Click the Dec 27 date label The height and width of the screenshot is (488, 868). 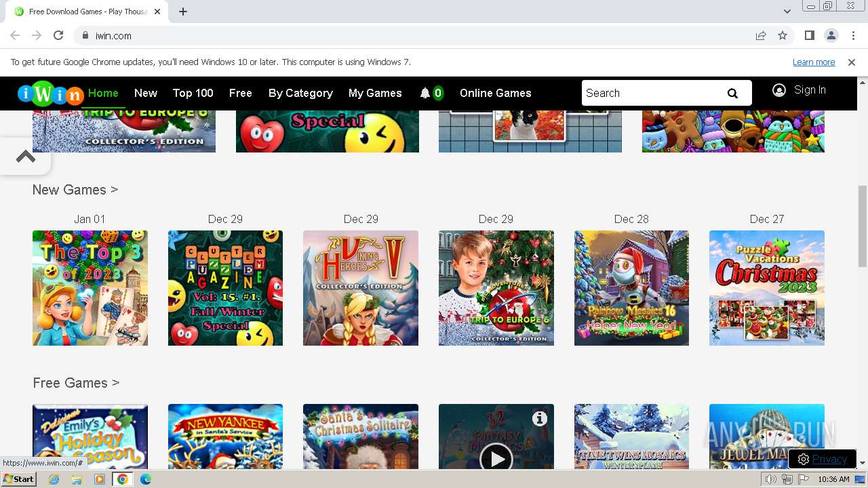[x=767, y=219]
